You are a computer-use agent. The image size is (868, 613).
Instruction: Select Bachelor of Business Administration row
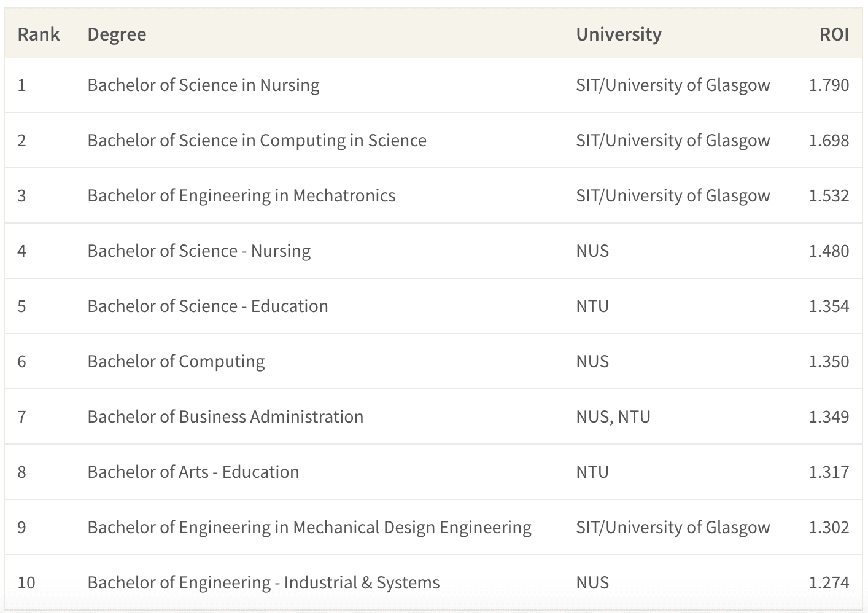tap(433, 416)
